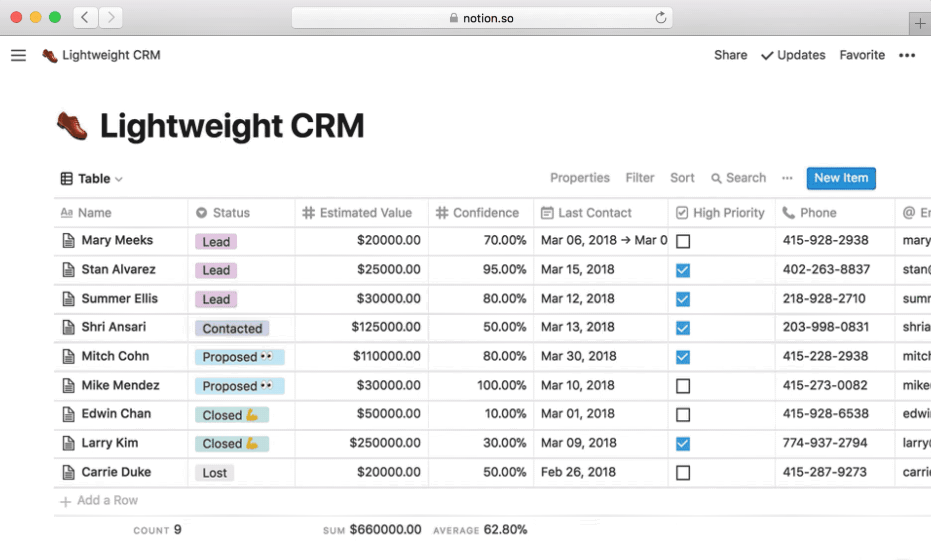Click the Lead status tag for Mary Meeks
The width and height of the screenshot is (931, 560).
pyautogui.click(x=216, y=242)
